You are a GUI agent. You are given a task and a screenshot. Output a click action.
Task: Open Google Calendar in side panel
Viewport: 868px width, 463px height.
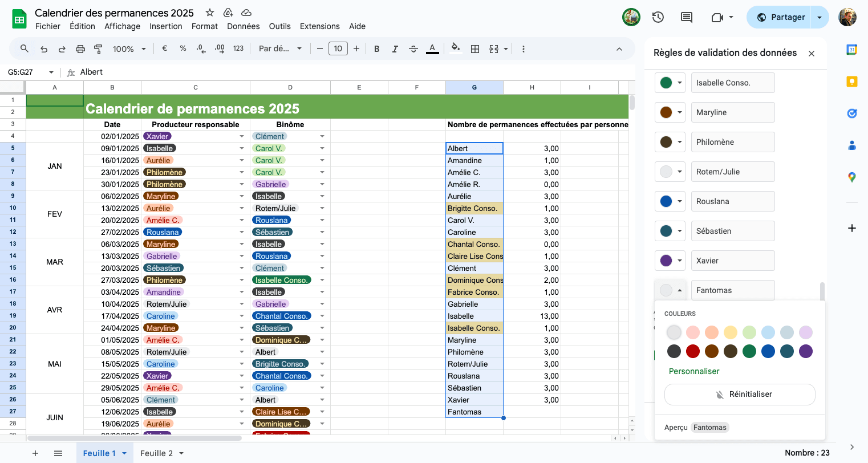pos(852,50)
